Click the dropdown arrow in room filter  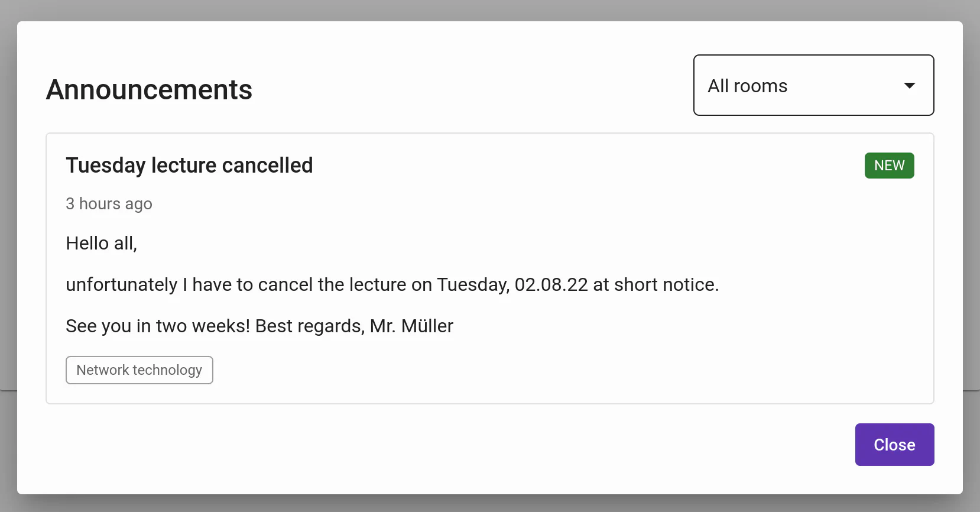tap(910, 86)
